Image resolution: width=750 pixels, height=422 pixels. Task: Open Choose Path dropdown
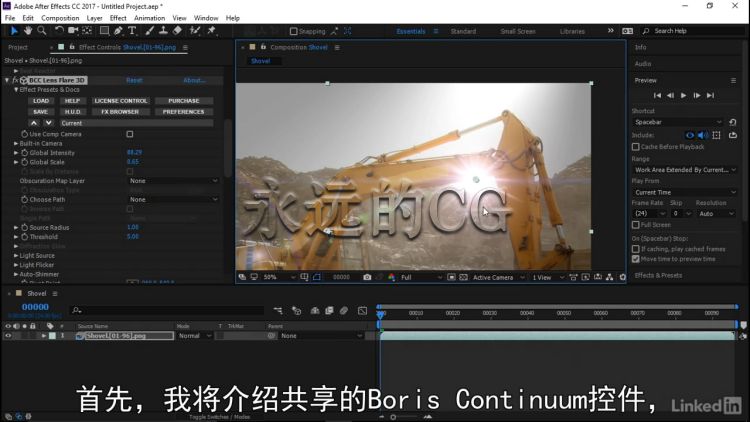click(173, 199)
